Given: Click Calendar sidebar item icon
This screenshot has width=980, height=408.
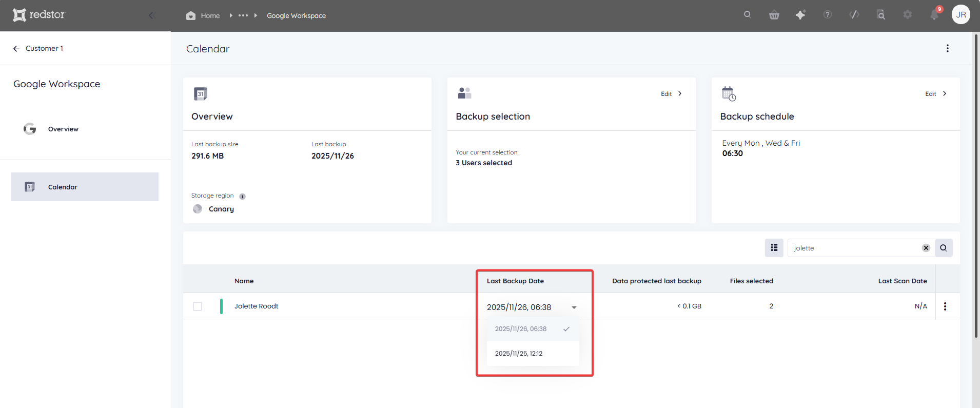Looking at the screenshot, I should 30,187.
